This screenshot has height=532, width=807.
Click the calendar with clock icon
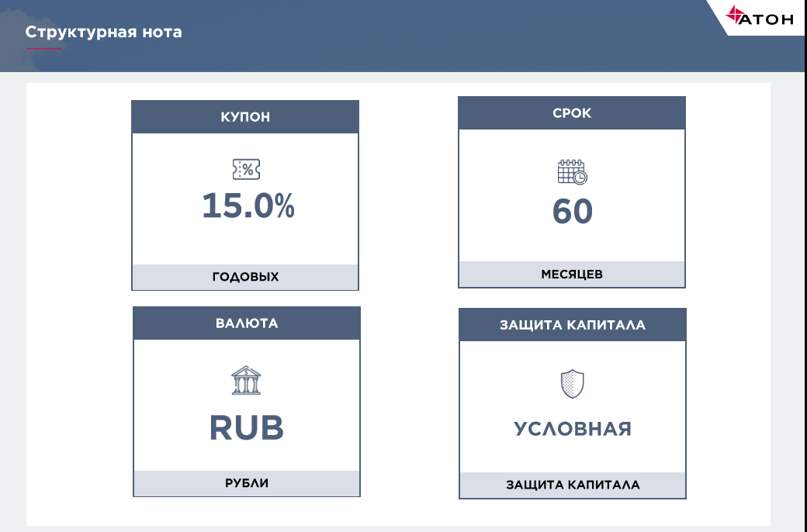click(x=572, y=171)
